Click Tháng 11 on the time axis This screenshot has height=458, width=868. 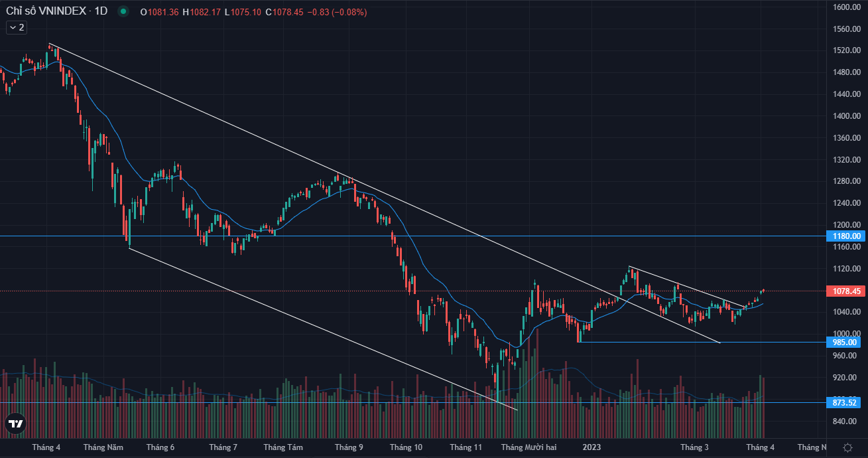(x=465, y=447)
